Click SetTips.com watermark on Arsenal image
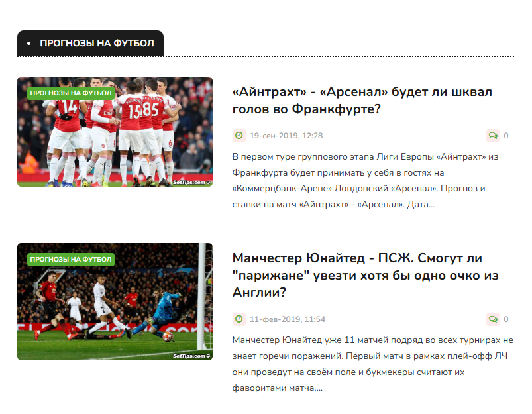Screen dimensions: 532x414 click(x=191, y=183)
